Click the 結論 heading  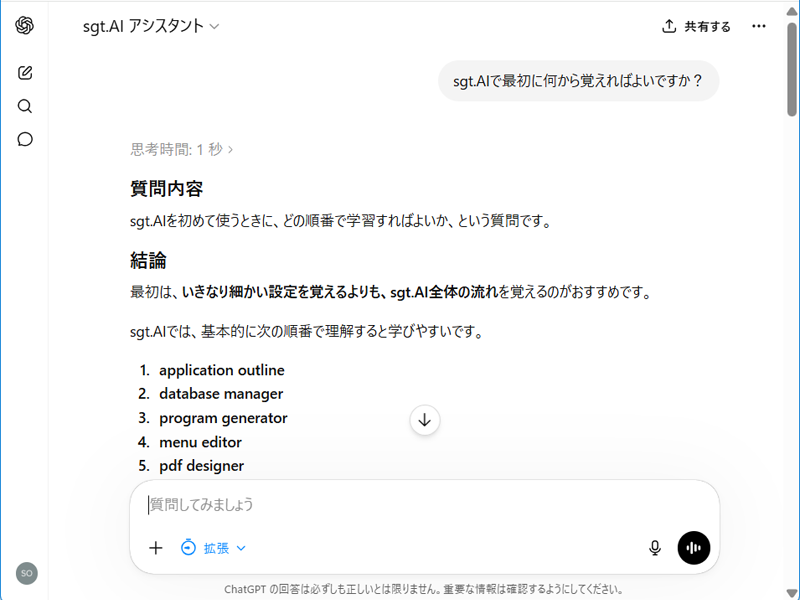[148, 260]
